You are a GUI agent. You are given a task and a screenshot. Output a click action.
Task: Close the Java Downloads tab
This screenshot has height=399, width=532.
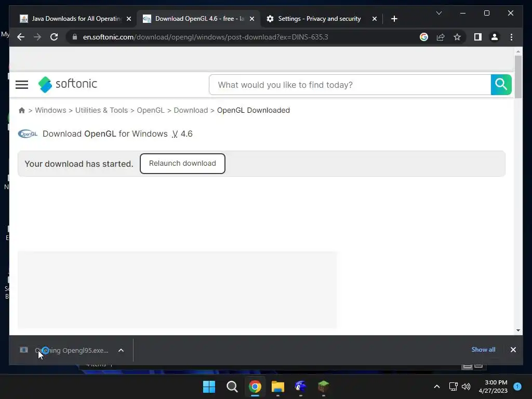click(x=129, y=19)
